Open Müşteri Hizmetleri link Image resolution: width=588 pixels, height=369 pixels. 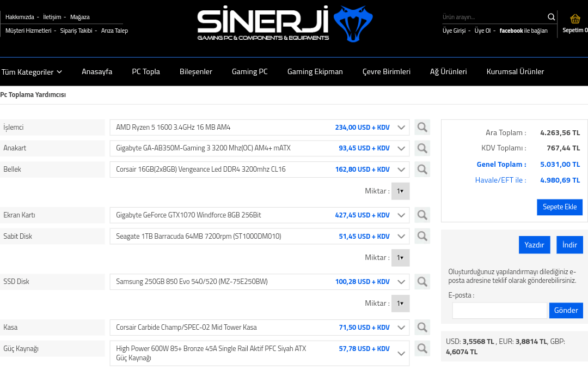(x=28, y=31)
